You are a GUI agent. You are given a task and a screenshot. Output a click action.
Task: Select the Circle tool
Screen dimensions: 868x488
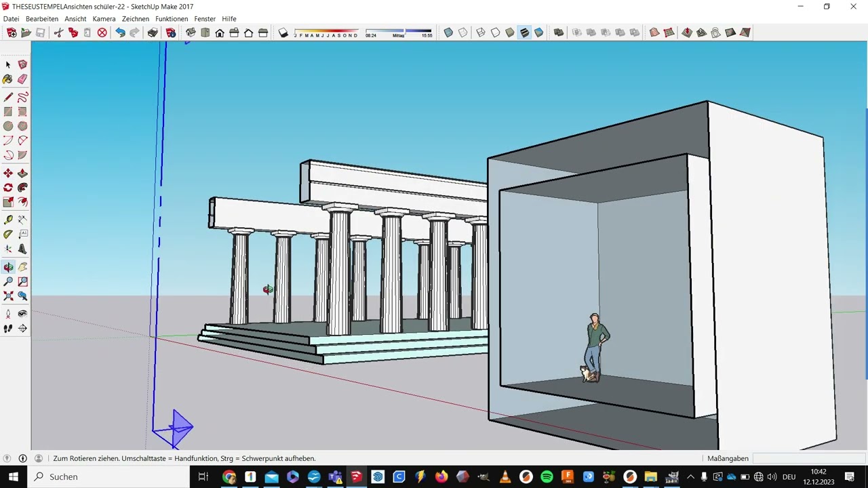(x=8, y=126)
